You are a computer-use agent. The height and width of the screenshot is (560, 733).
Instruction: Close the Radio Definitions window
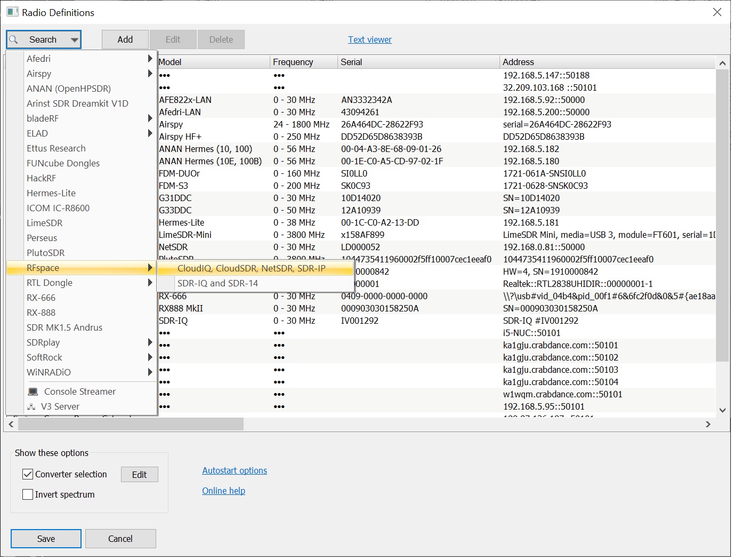click(x=717, y=12)
